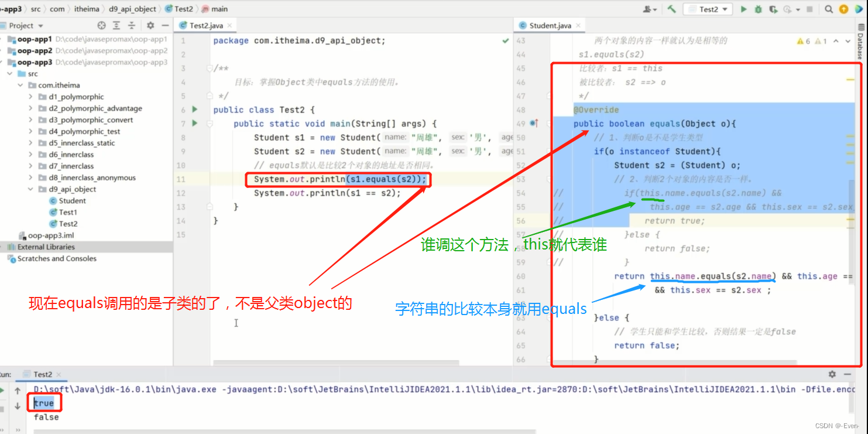
Task: Go to next highlighted error arrow
Action: [x=848, y=41]
